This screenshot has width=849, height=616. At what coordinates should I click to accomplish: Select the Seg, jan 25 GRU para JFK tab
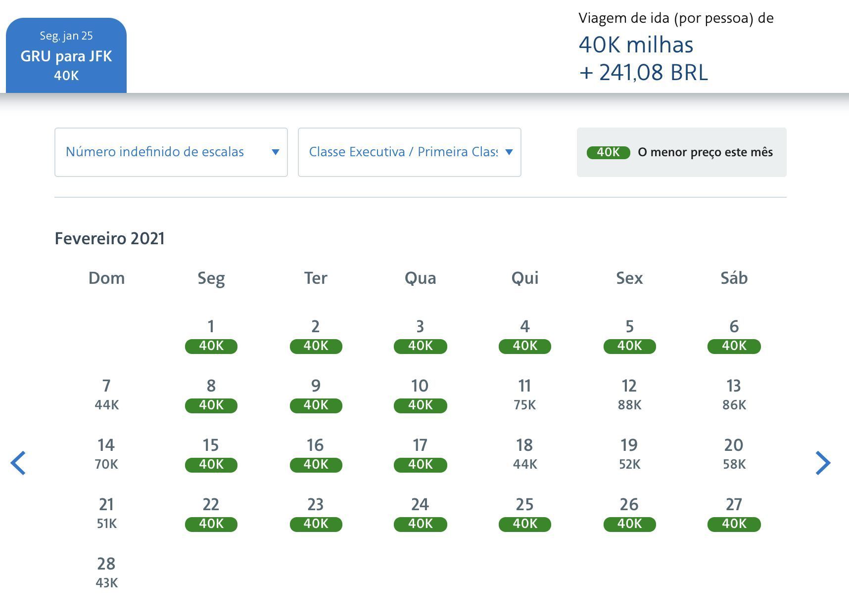pos(66,55)
